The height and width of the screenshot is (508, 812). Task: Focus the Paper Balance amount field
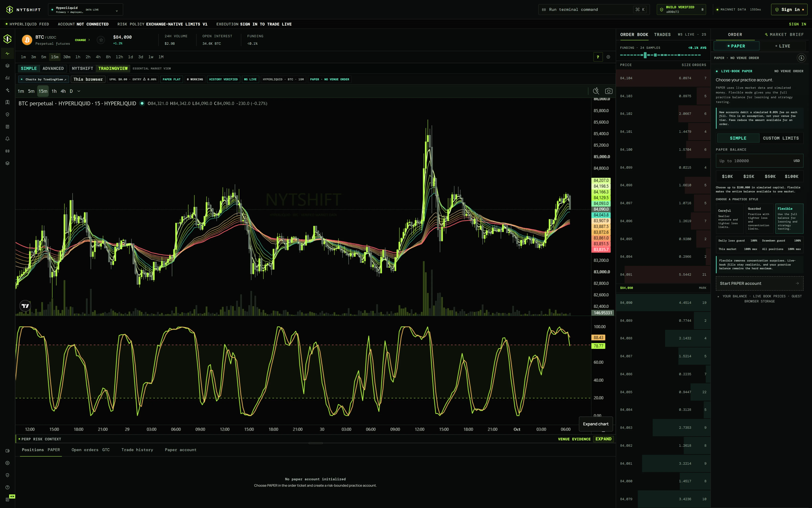tap(759, 161)
